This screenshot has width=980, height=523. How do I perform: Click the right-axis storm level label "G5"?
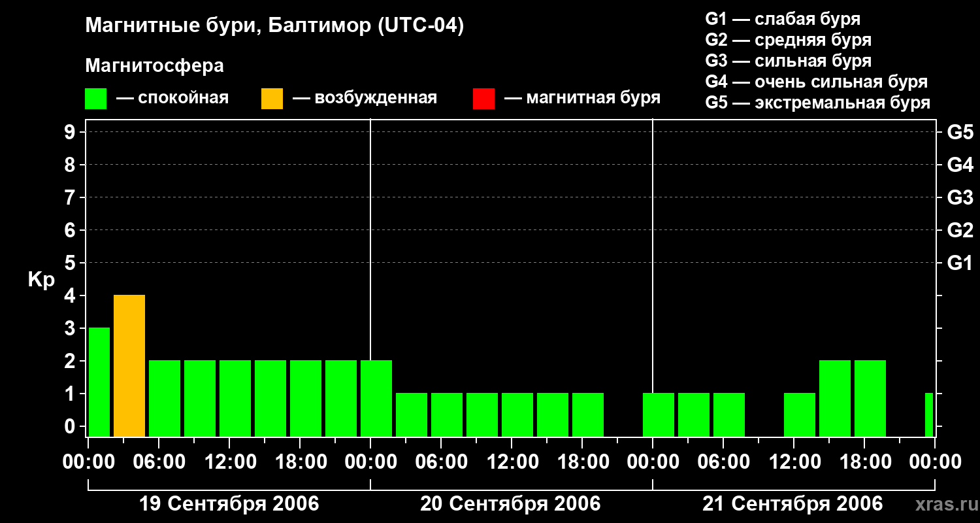[x=960, y=132]
